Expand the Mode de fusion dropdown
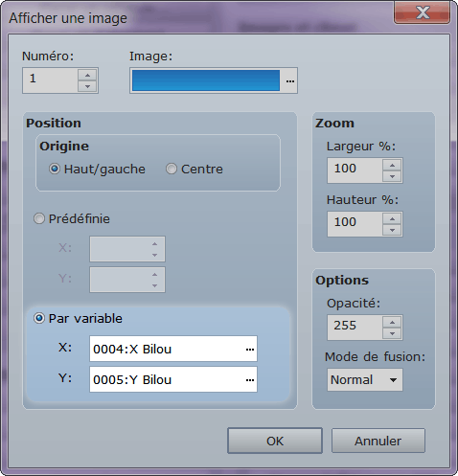Image resolution: width=458 pixels, height=476 pixels. click(365, 379)
